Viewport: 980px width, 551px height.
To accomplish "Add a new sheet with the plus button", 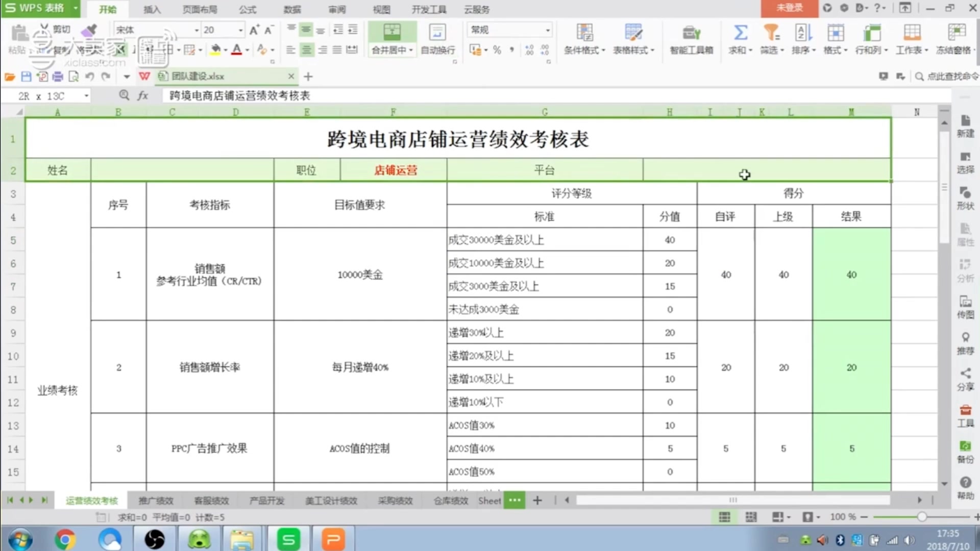I will point(537,500).
